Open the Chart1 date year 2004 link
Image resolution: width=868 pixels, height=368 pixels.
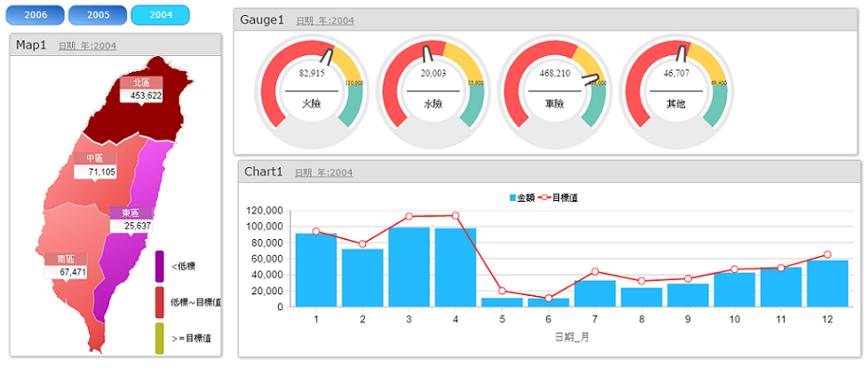pos(324,173)
